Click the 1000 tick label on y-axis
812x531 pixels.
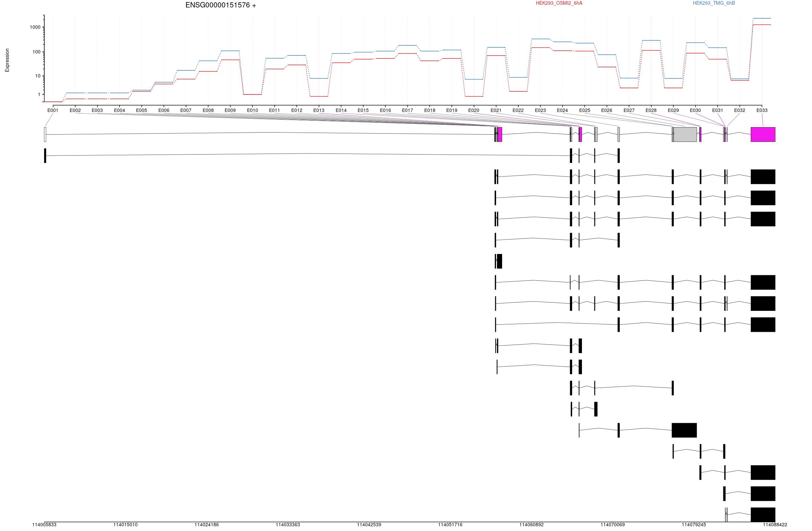click(35, 27)
